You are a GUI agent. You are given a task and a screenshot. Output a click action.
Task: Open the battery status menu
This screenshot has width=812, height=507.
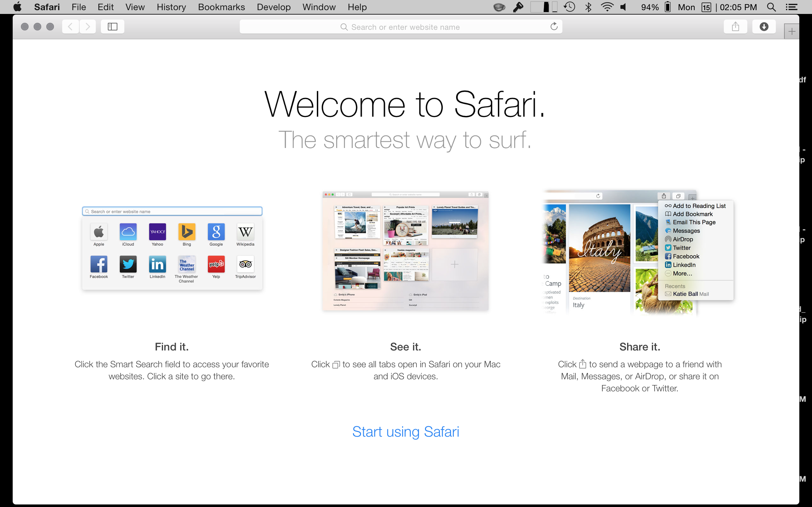[667, 7]
